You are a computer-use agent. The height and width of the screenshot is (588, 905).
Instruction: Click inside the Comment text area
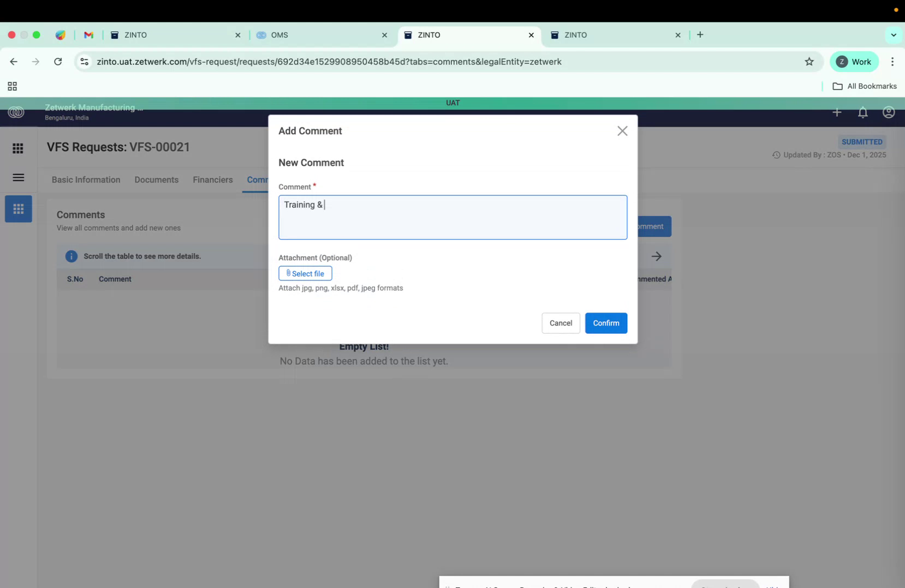(452, 217)
